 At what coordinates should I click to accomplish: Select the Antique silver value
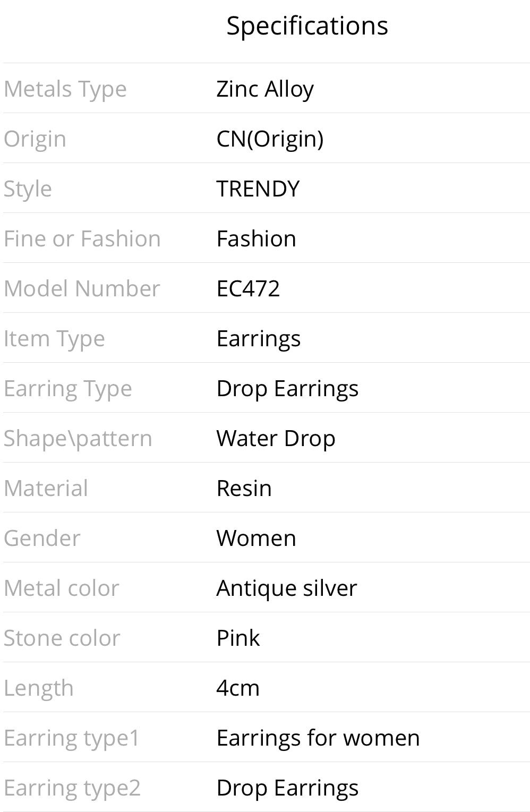286,588
